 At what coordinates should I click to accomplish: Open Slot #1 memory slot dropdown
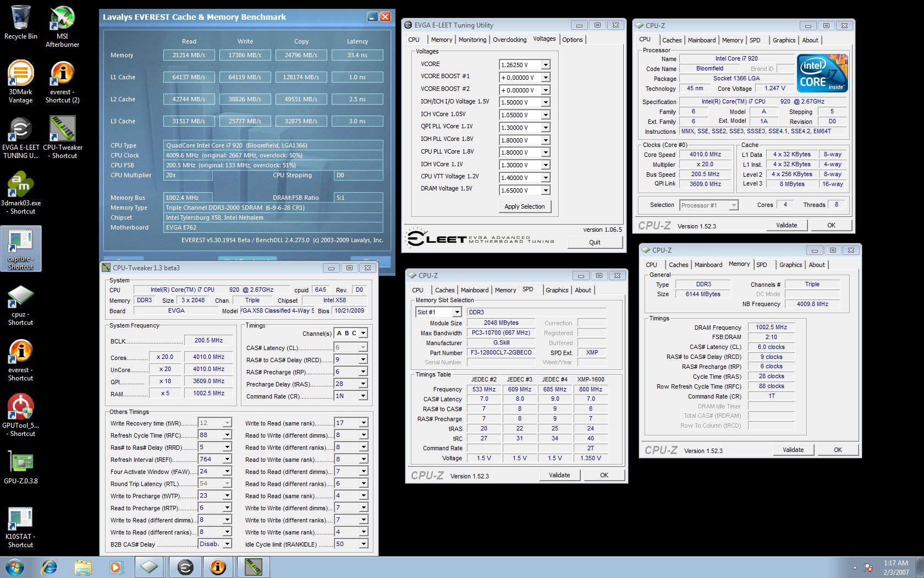click(x=457, y=312)
